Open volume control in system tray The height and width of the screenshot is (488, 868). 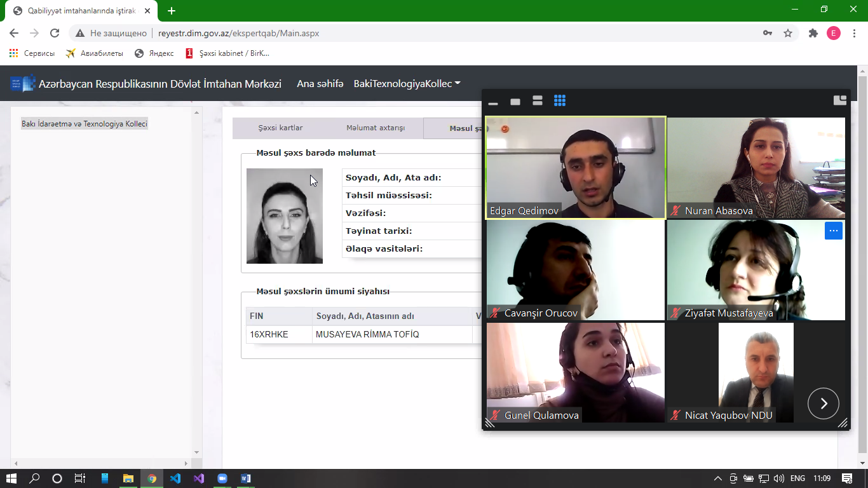779,478
